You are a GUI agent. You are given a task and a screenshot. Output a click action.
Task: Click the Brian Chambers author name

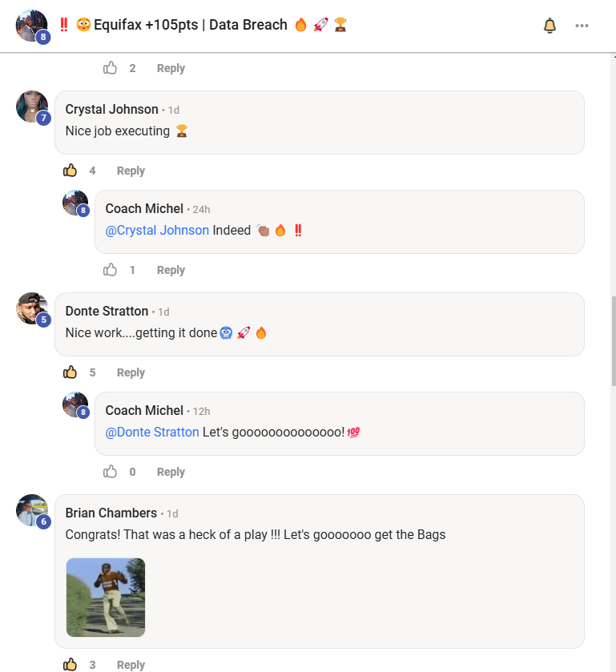coord(111,513)
